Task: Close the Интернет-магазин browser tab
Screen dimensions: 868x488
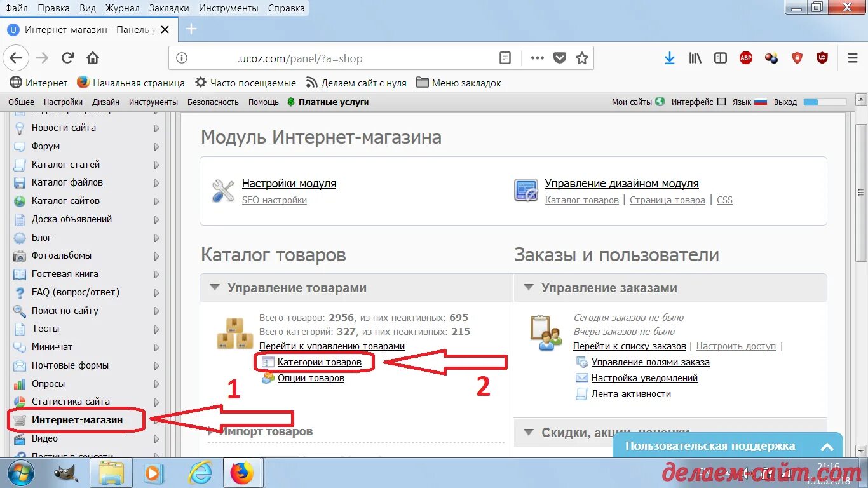Action: tap(165, 30)
